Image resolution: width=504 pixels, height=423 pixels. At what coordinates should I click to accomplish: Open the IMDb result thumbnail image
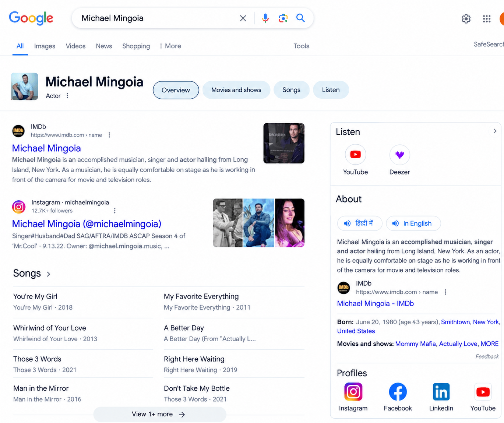(284, 143)
